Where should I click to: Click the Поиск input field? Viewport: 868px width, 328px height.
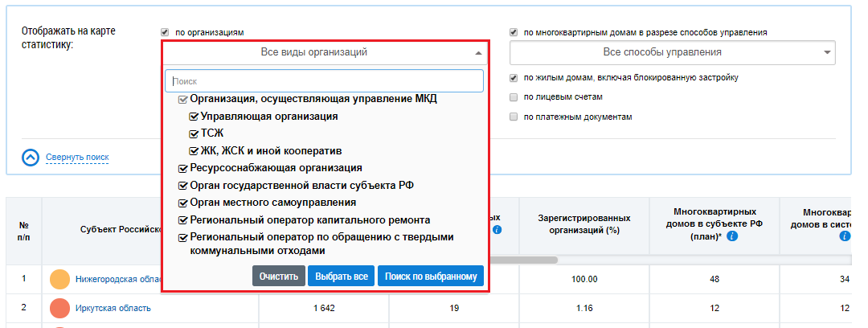click(x=324, y=81)
